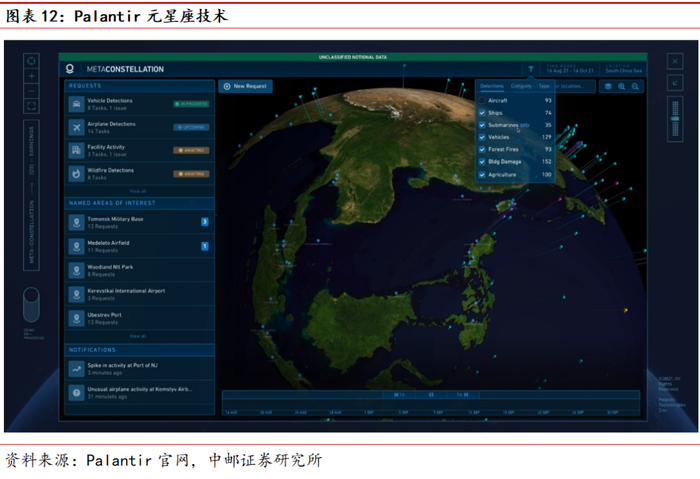Click Awaiting badge on Wildfire Detections
The width and height of the screenshot is (700, 479).
[x=192, y=174]
